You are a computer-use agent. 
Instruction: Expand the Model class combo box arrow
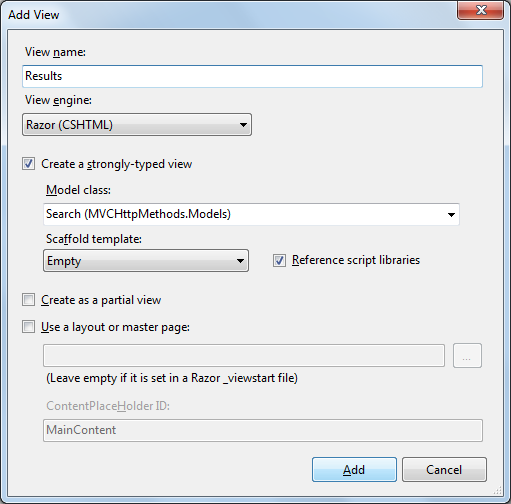(451, 214)
